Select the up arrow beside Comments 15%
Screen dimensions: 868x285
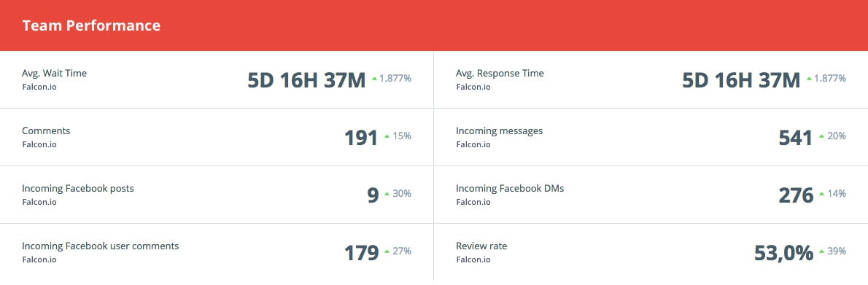[x=387, y=136]
